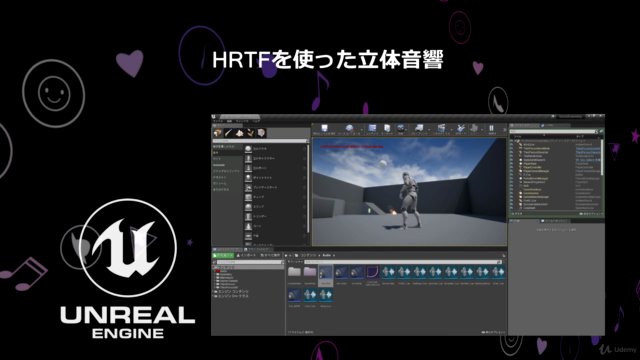Expand the toolbar overflow chevron

504,130
